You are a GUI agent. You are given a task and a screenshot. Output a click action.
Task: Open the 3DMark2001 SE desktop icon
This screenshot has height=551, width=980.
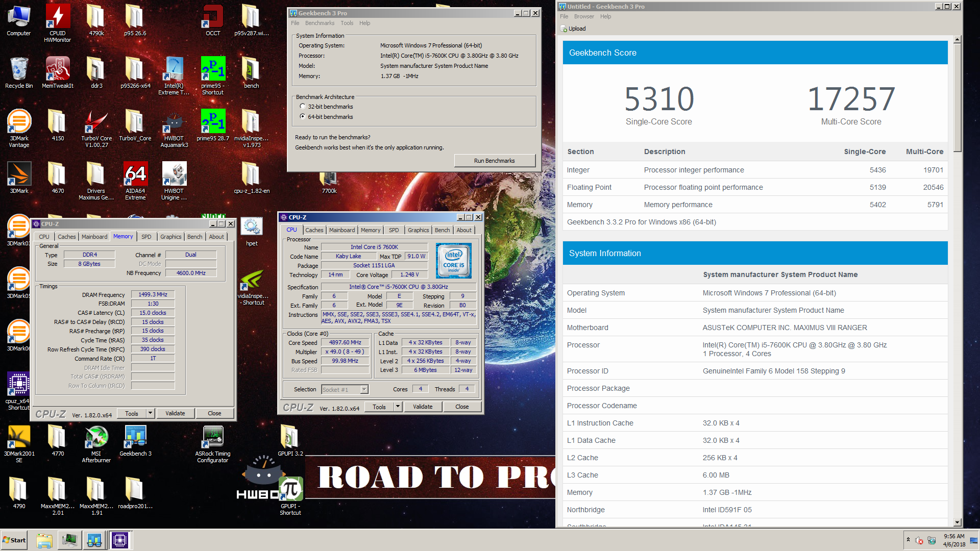[19, 443]
